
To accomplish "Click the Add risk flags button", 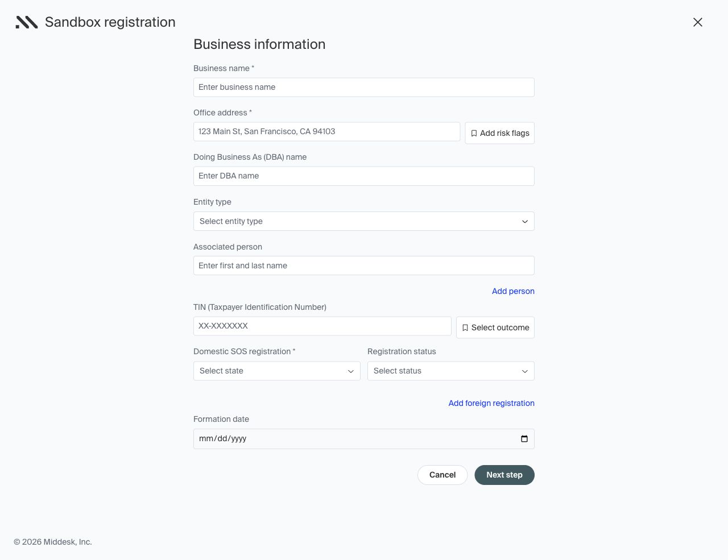I will [499, 133].
